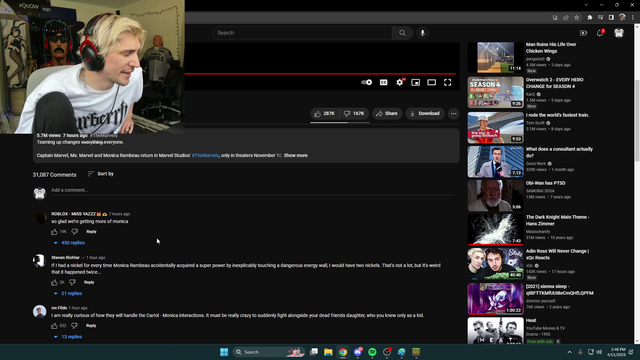Open 'What does a consultant actually do?' thumbnail
Screen dimensions: 640x360
tap(495, 162)
